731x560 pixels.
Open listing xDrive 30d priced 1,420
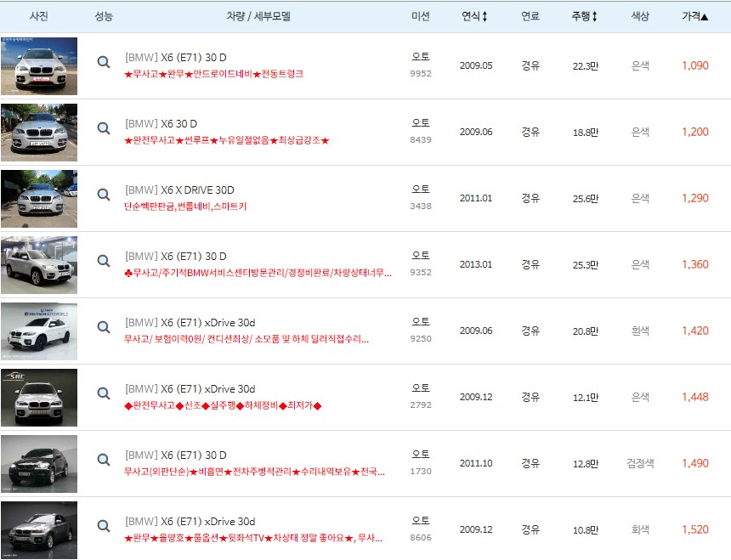pyautogui.click(x=190, y=323)
